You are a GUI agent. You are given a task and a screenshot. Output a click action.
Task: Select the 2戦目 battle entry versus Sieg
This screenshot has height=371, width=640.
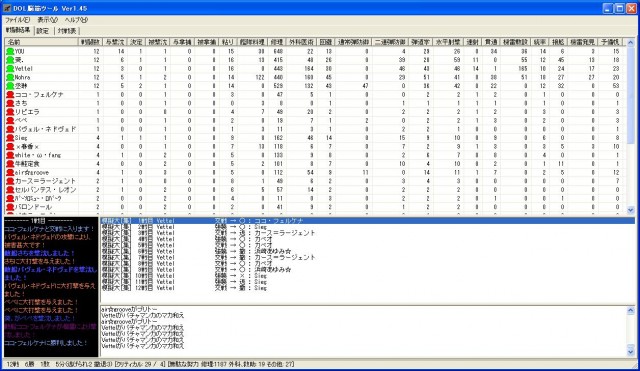pos(368,227)
